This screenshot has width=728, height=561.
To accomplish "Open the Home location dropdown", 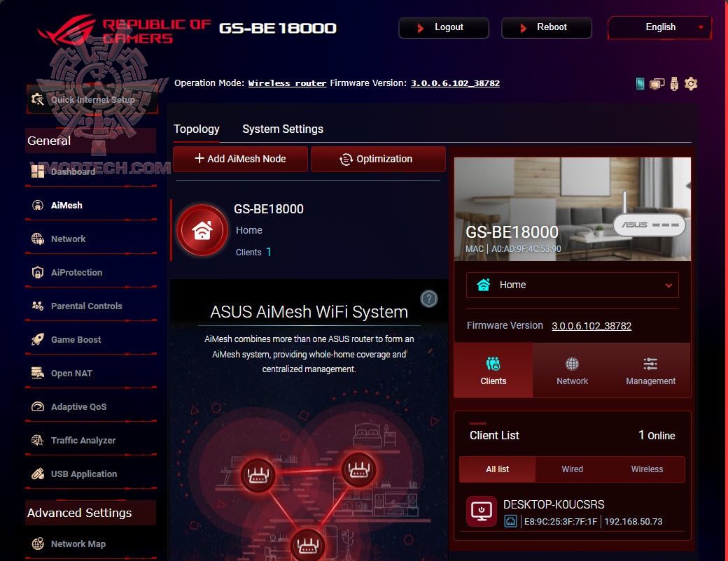I will point(572,285).
